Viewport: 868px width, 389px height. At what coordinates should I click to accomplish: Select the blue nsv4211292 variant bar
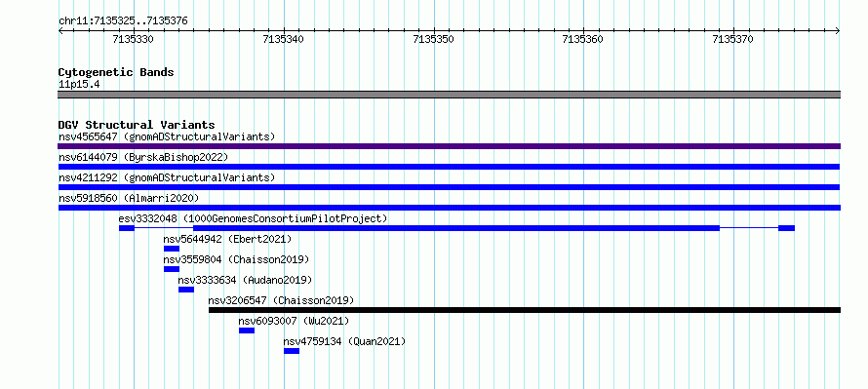point(449,187)
